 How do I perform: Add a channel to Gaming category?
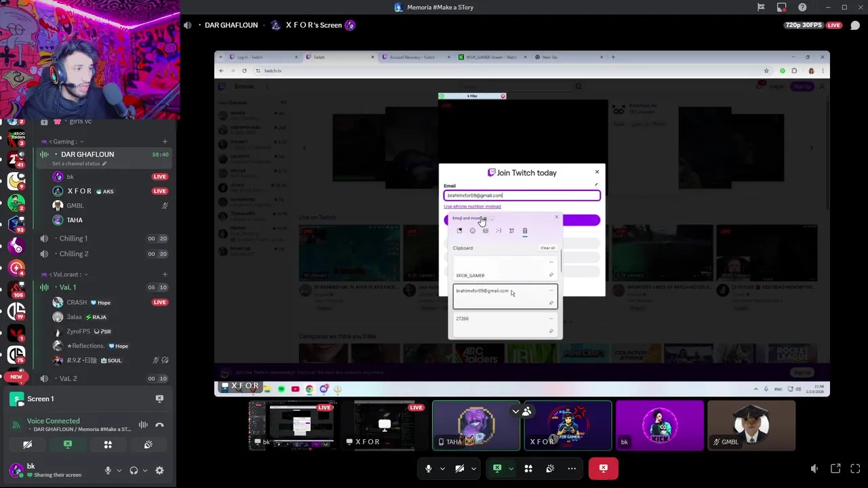coord(165,142)
